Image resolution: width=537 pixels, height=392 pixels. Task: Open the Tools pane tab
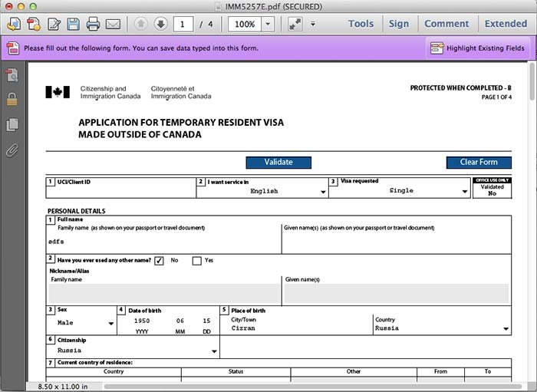tap(361, 24)
